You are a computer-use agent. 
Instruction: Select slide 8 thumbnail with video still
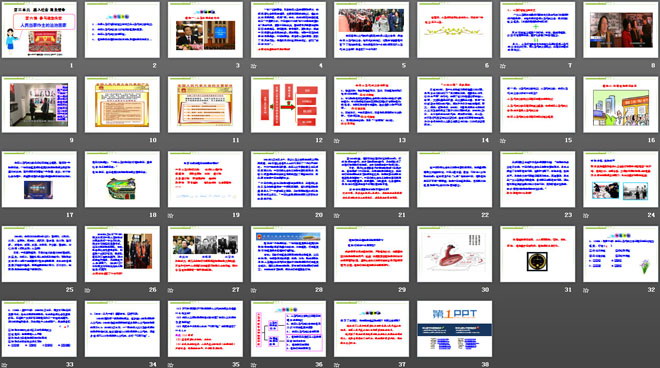(621, 30)
